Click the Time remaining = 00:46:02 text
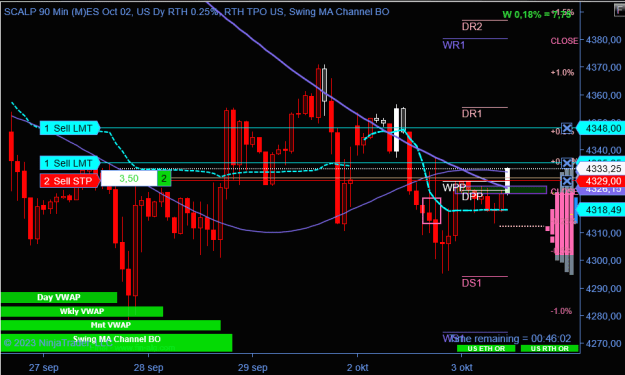 tap(511, 338)
